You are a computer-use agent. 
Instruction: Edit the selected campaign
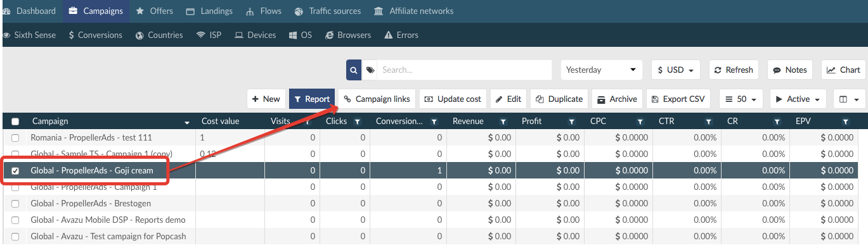pos(508,99)
